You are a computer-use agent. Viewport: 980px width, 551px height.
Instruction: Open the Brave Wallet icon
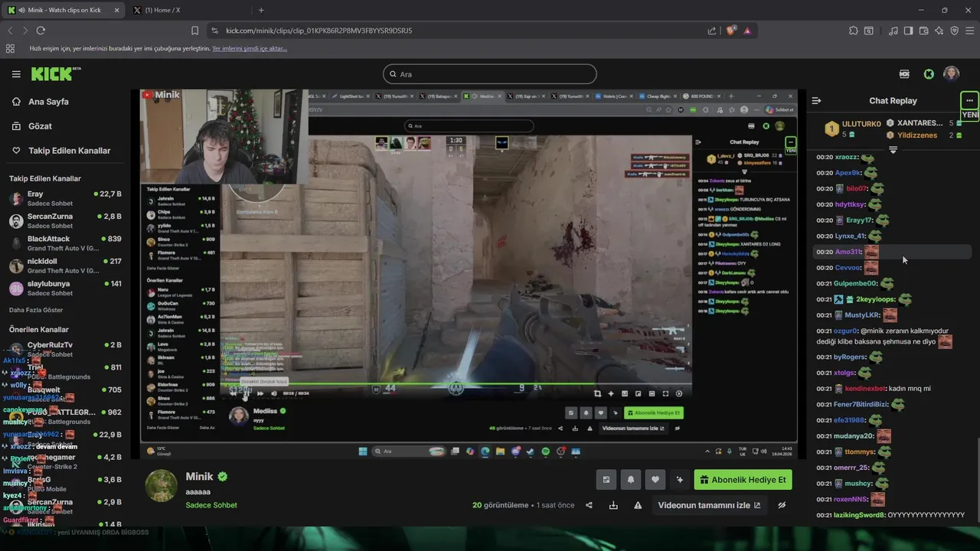coord(924,31)
